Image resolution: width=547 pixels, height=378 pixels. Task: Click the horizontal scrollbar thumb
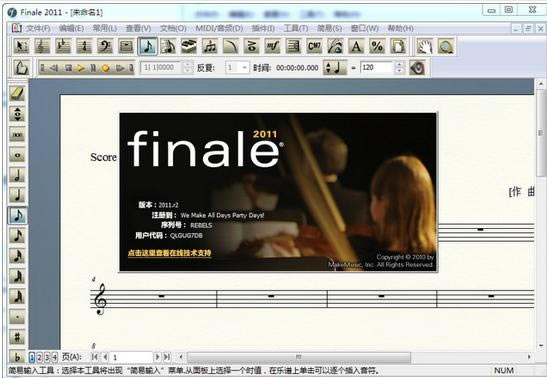299,357
